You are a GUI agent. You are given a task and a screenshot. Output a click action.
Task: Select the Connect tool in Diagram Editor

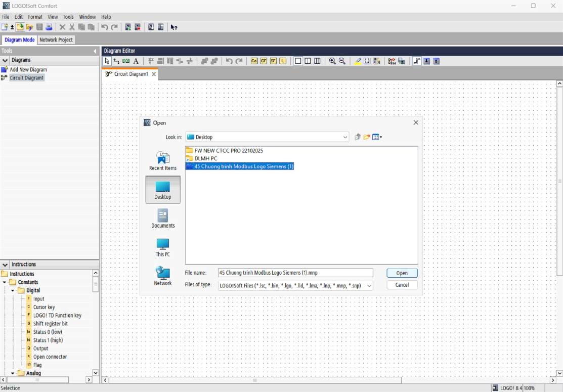point(116,61)
